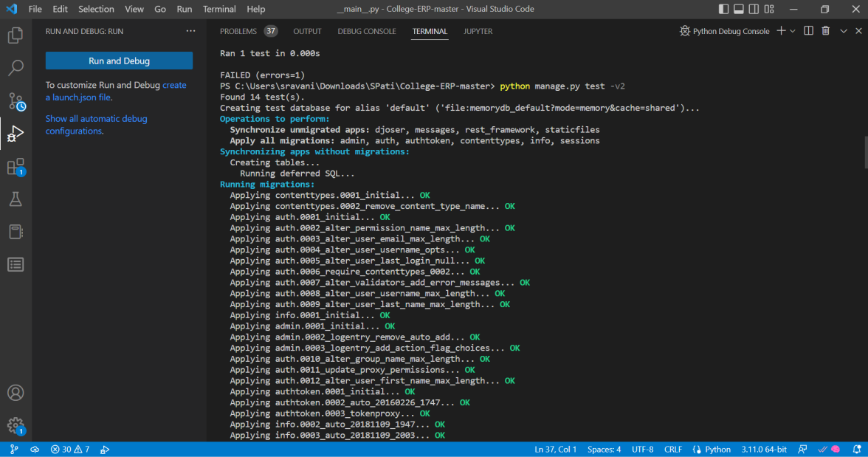Kill terminal with the trash icon
This screenshot has width=868, height=457.
(826, 31)
